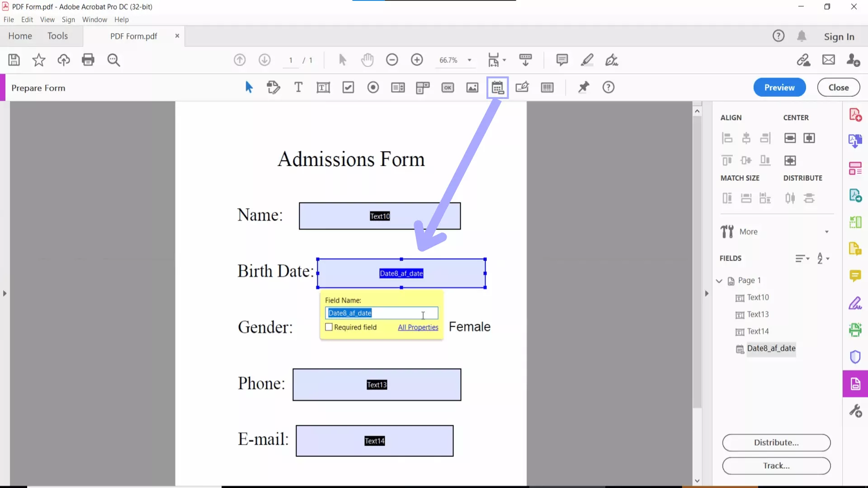Open the zoom level dropdown
Screen dimensions: 868x488
pos(470,60)
